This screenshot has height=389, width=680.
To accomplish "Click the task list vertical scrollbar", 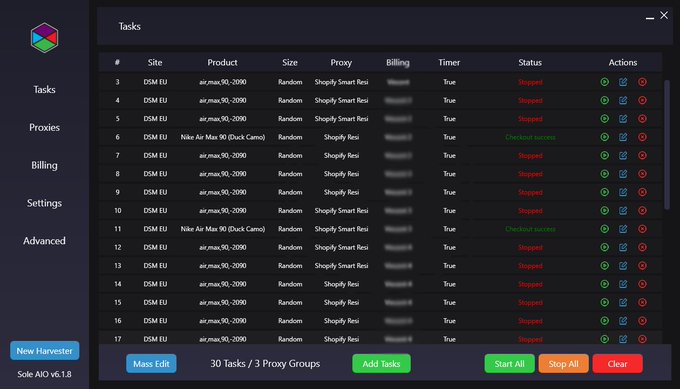I will click(667, 145).
